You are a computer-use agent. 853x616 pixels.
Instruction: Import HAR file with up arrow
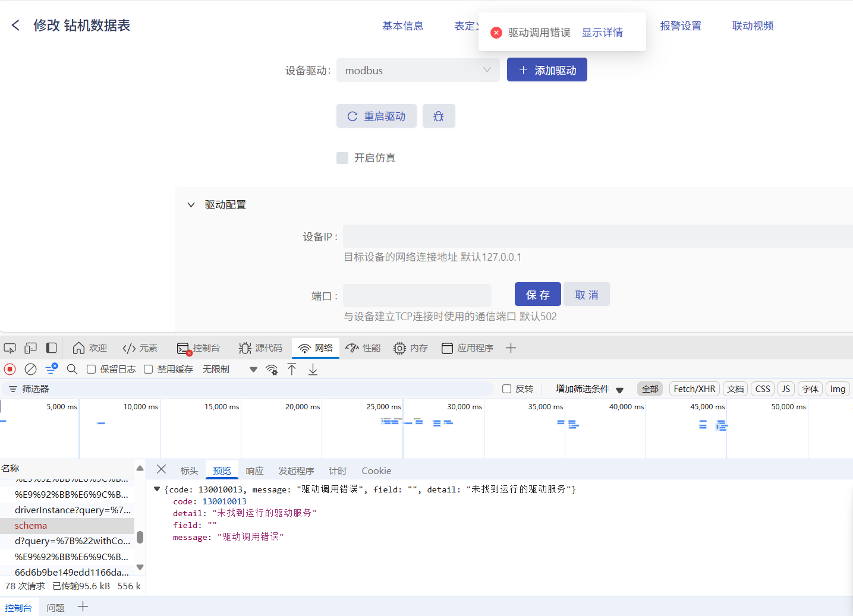292,369
